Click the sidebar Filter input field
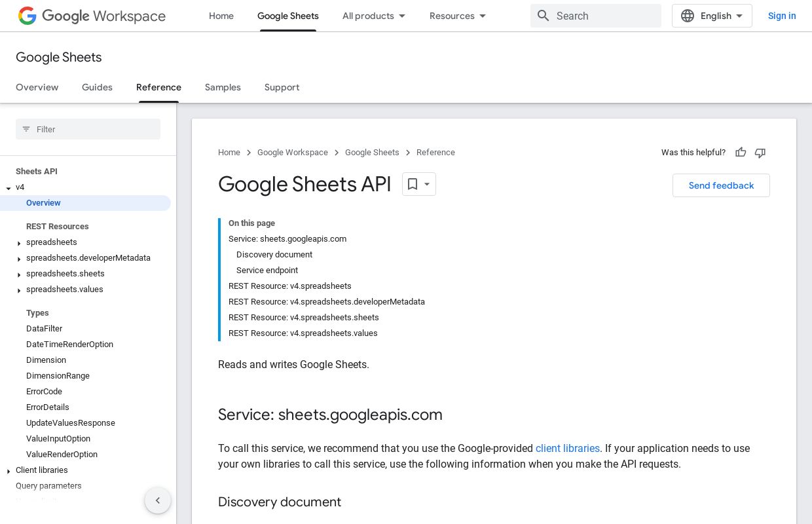Viewport: 812px width, 524px height. coord(88,129)
